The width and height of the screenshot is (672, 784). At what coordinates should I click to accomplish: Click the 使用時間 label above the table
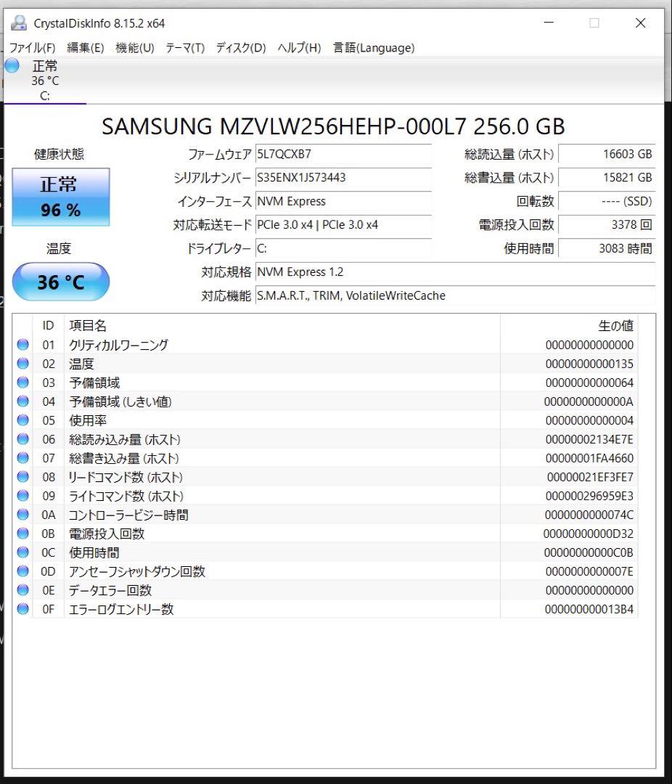coord(529,248)
